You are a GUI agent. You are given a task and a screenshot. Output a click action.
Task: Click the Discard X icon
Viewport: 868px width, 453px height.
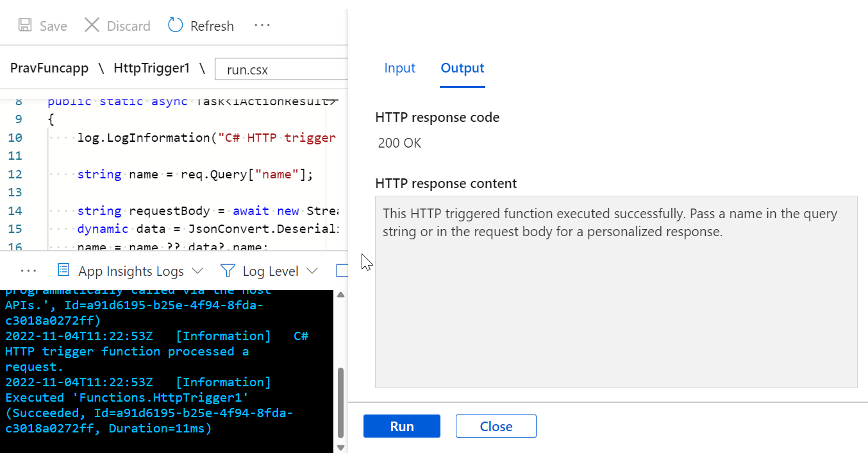[92, 26]
